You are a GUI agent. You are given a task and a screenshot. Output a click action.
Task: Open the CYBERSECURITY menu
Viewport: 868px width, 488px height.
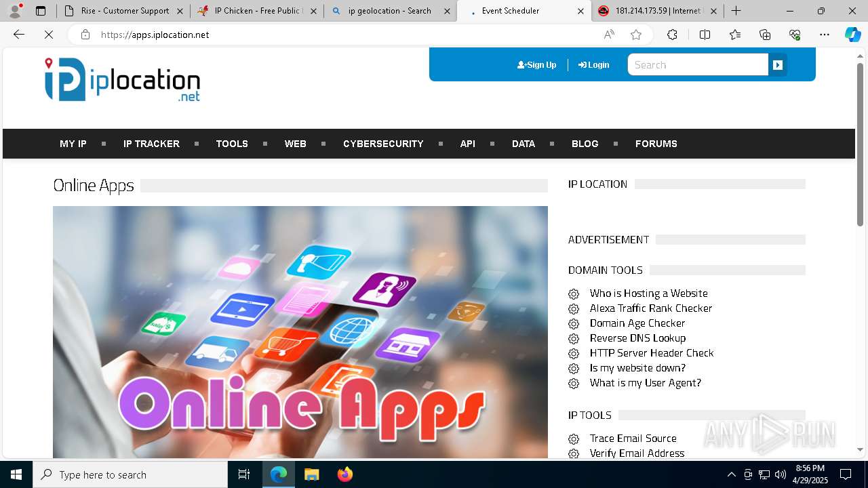tap(383, 144)
